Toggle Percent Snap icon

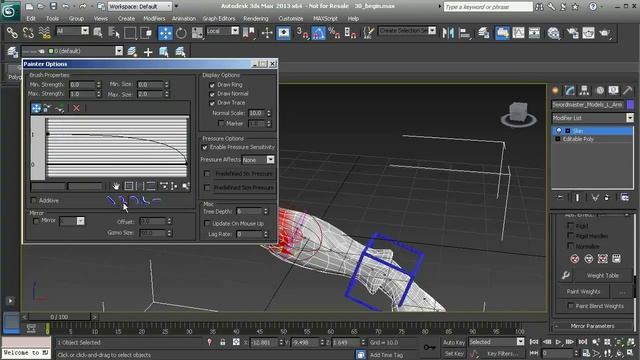334,33
